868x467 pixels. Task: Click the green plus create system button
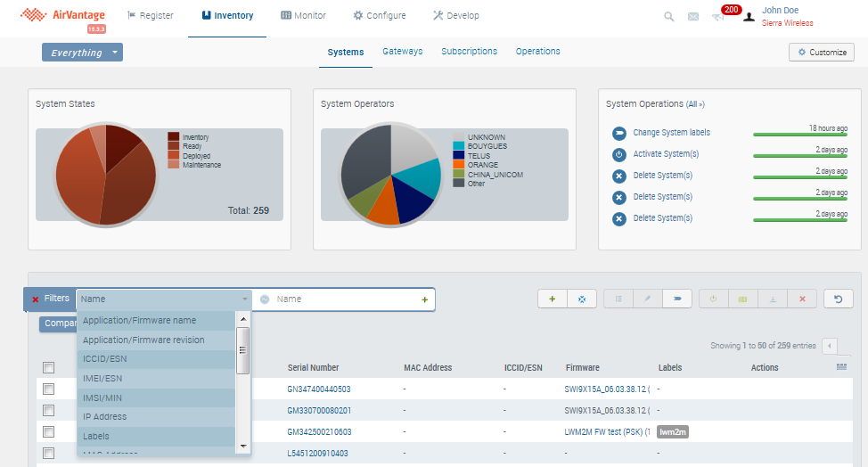coord(552,299)
